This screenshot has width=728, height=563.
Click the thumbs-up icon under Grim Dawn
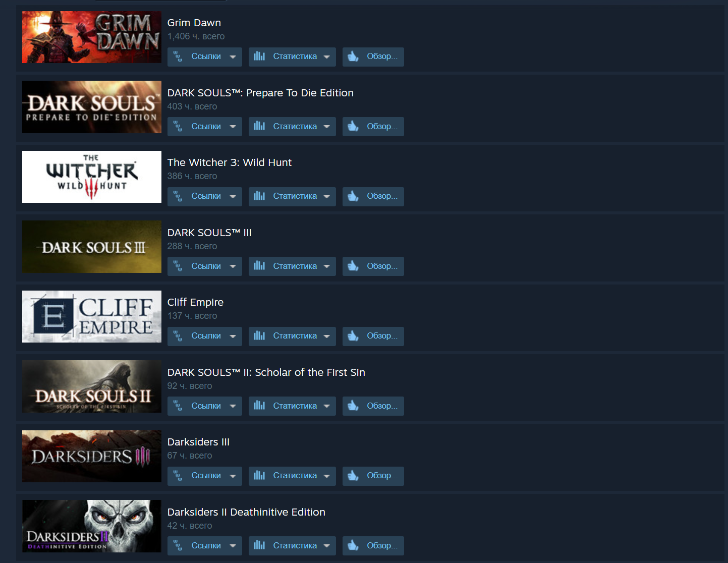click(353, 57)
